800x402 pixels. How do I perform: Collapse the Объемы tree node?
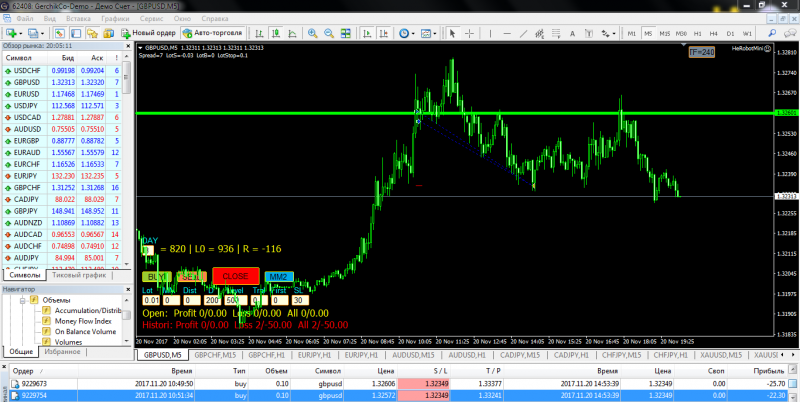click(22, 300)
